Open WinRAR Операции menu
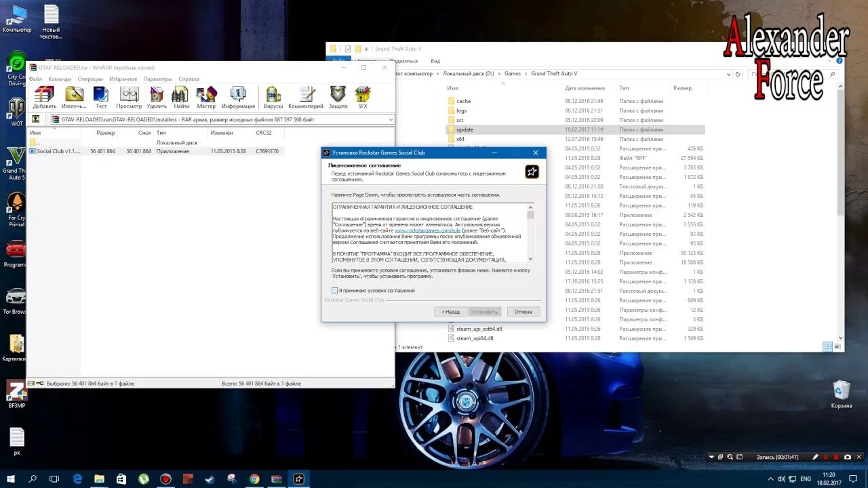This screenshot has width=868, height=488. [90, 79]
